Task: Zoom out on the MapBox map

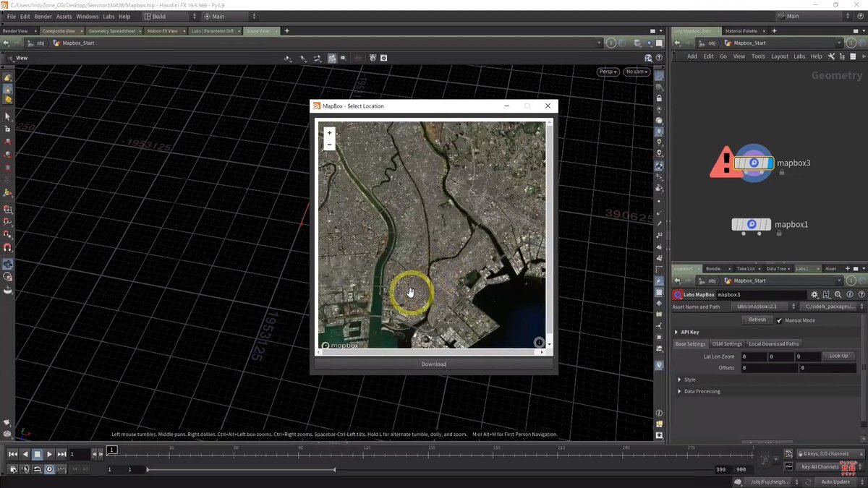Action: point(330,144)
